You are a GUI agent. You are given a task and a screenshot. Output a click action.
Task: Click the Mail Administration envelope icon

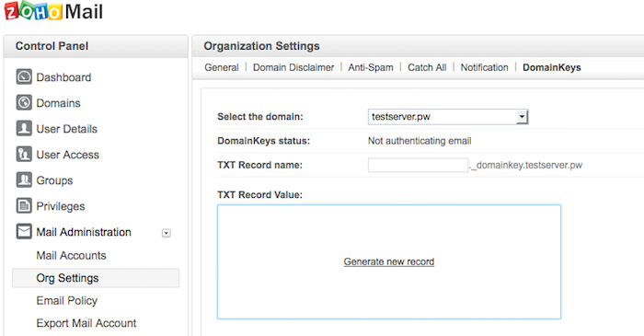[x=24, y=231]
